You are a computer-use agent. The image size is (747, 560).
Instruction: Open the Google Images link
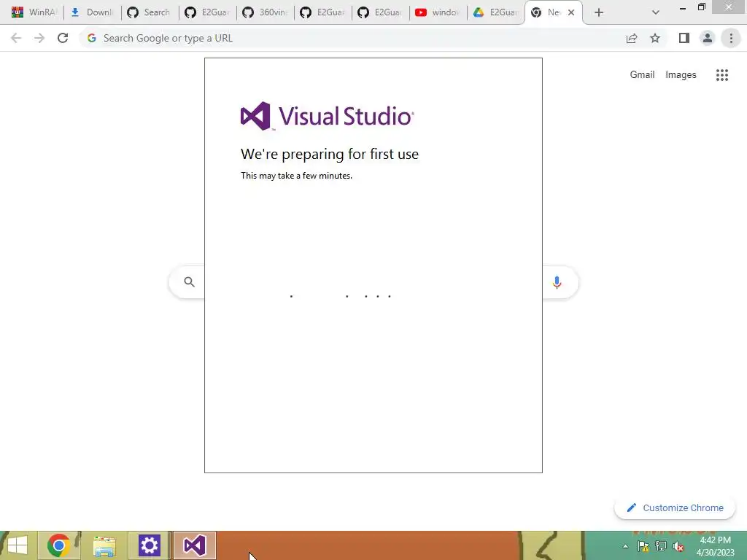coord(681,75)
